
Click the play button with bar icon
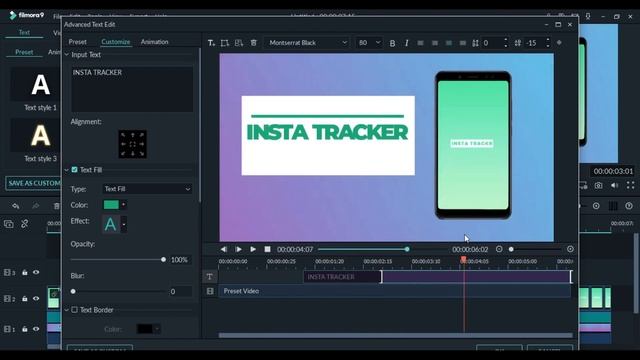tap(238, 249)
